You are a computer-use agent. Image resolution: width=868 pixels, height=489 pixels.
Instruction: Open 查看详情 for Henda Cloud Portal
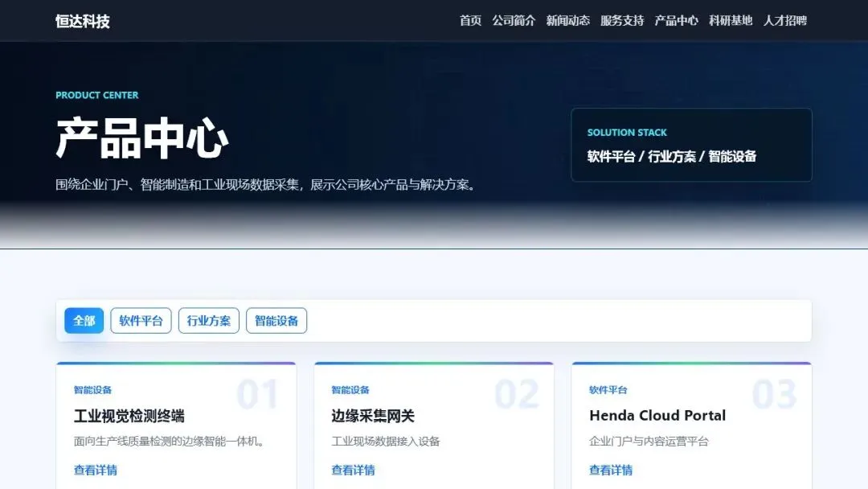611,471
